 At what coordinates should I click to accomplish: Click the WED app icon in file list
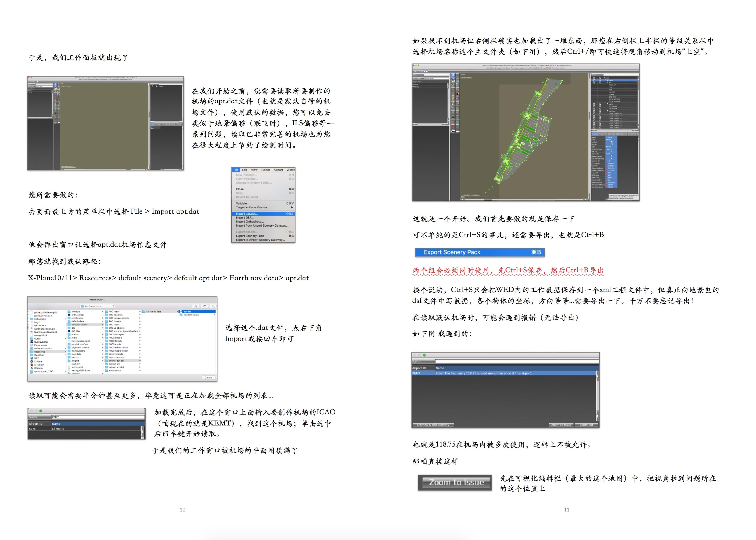pyautogui.click(x=32, y=358)
